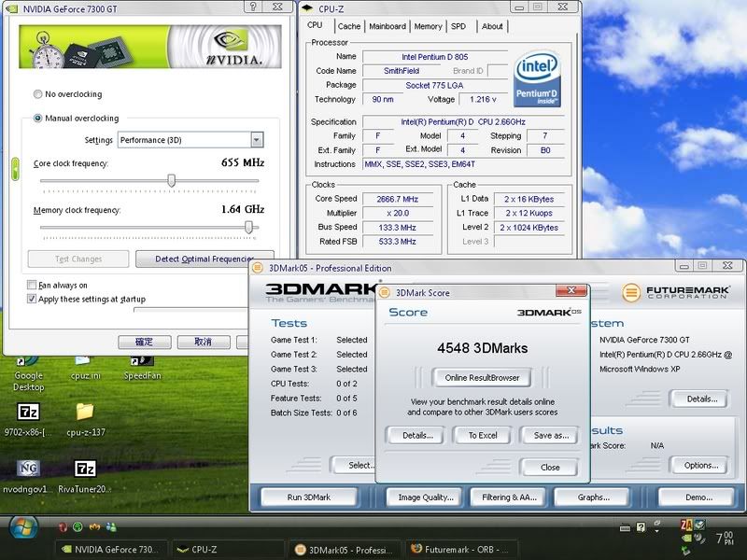Open the SPD tab in CPU-Z

[458, 26]
